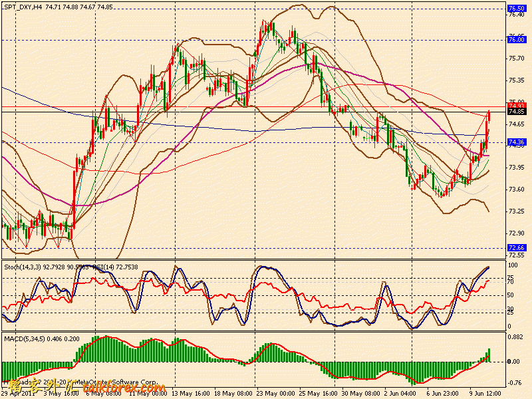The width and height of the screenshot is (532, 399).
Task: Click the 2 Jun 04:00 time label
Action: tap(400, 394)
